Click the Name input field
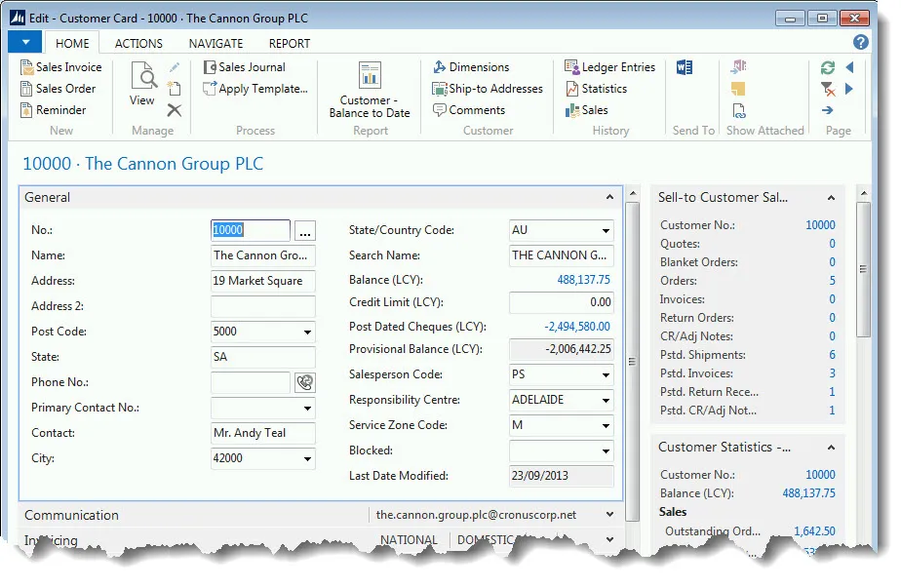This screenshot has height=588, width=901. pos(262,255)
